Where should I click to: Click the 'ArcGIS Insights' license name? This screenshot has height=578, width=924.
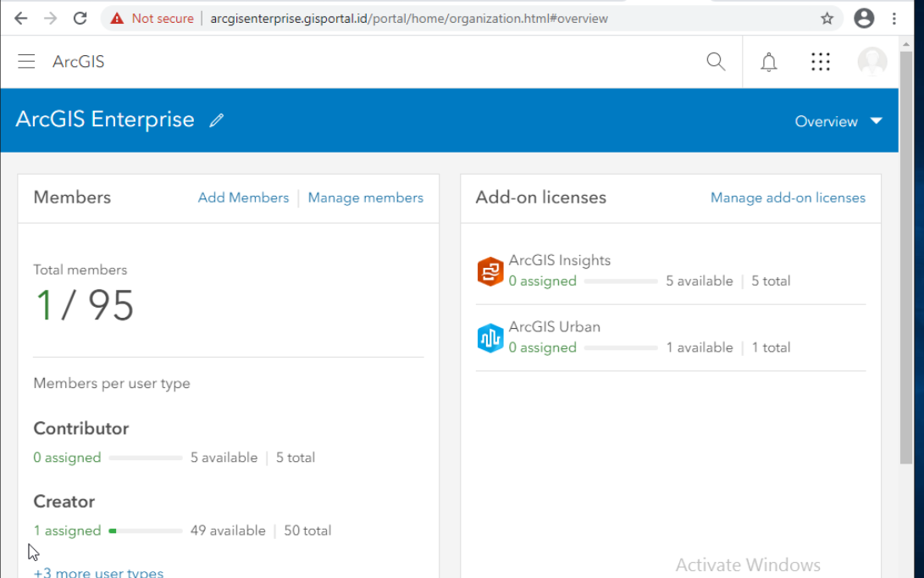click(x=560, y=260)
